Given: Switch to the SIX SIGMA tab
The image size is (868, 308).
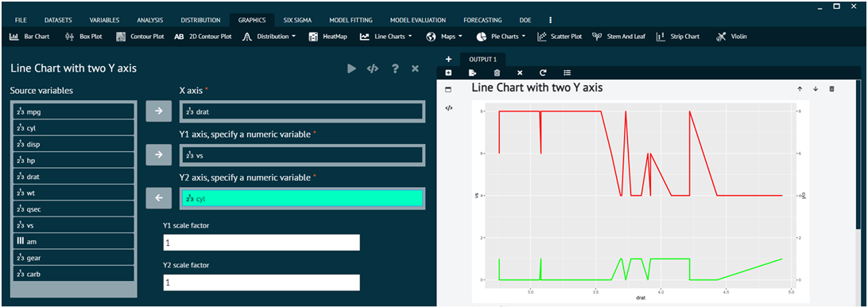Looking at the screenshot, I should tap(298, 20).
